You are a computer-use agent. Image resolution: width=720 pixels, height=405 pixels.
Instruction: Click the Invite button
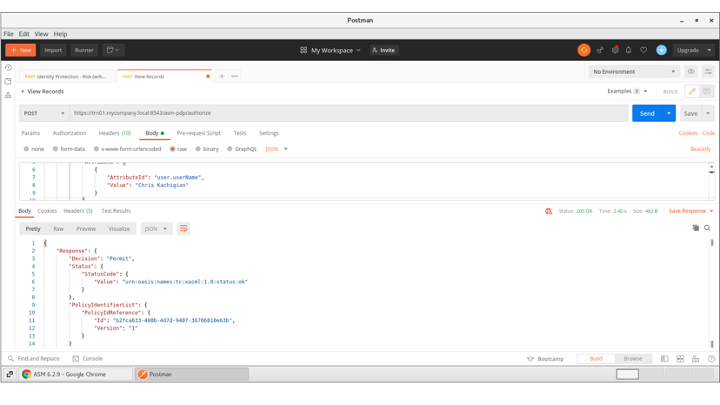point(383,50)
